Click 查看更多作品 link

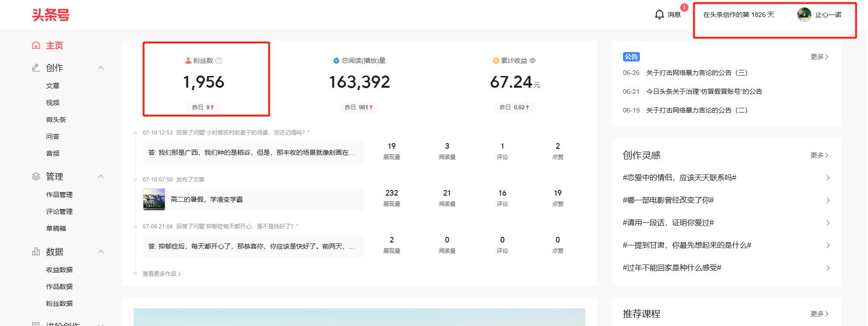pos(162,273)
